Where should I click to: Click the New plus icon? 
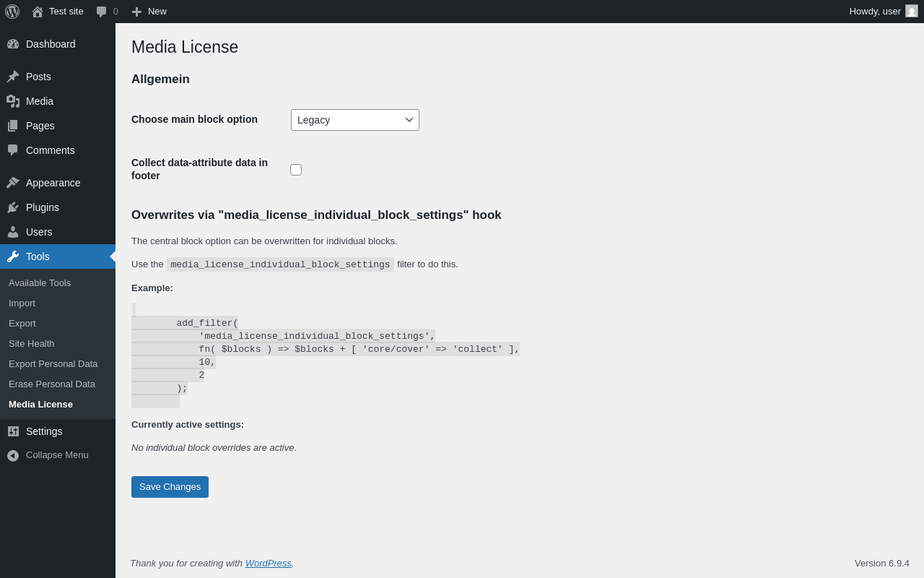pyautogui.click(x=136, y=12)
